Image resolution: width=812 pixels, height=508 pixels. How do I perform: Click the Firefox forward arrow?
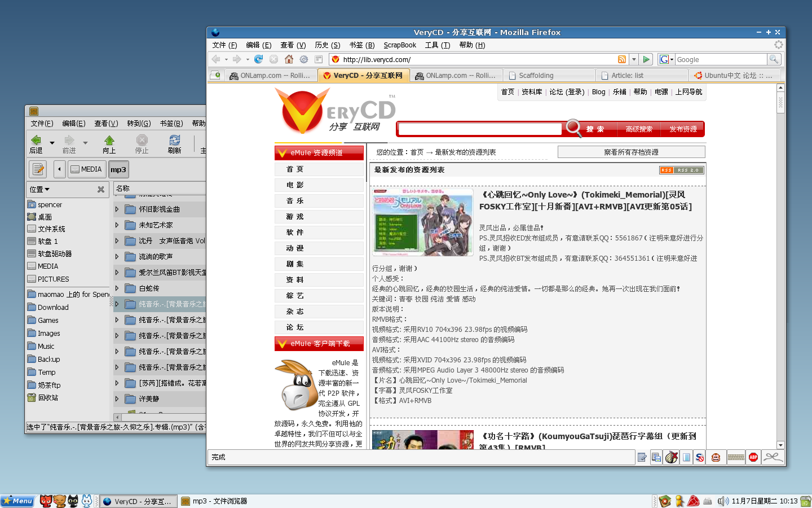[x=237, y=59]
